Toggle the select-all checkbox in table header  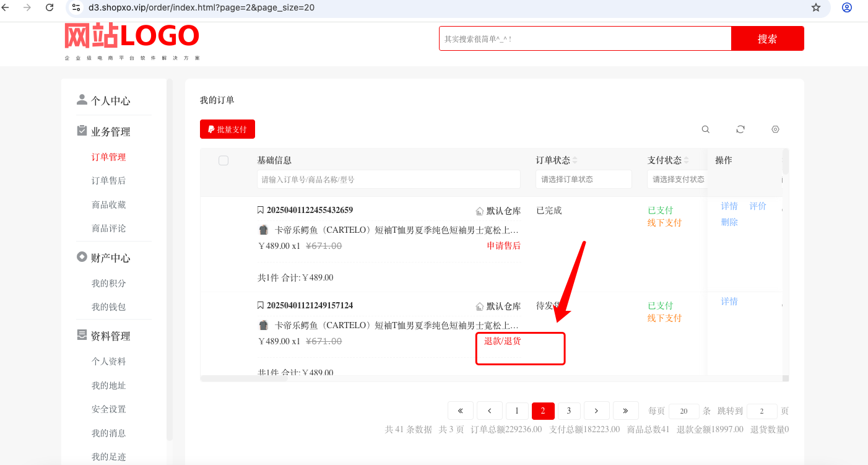point(224,160)
